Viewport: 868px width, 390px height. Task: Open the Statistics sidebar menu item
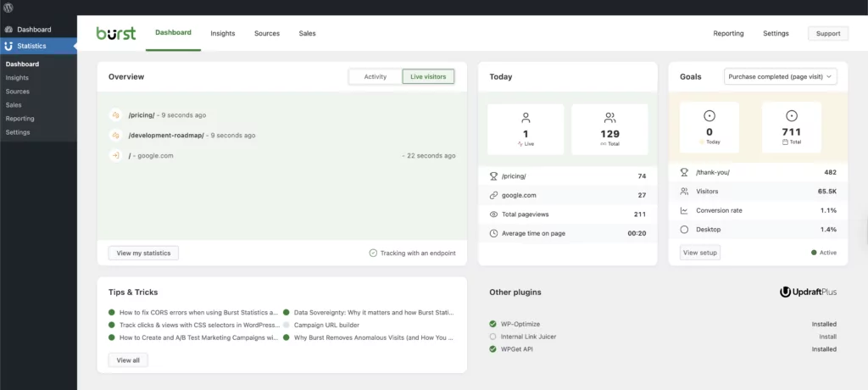click(39, 46)
